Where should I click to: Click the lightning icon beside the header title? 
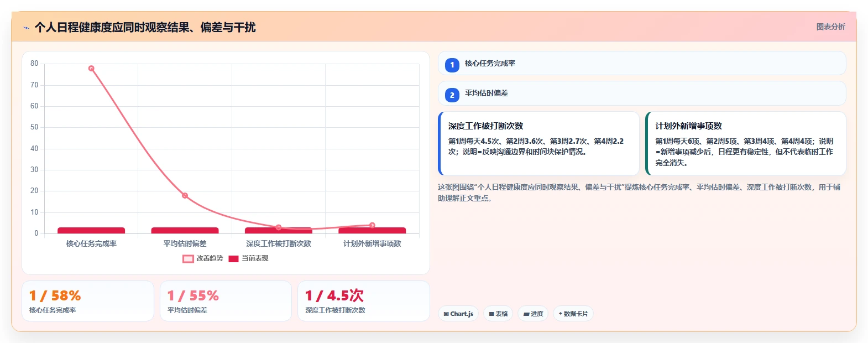point(26,28)
